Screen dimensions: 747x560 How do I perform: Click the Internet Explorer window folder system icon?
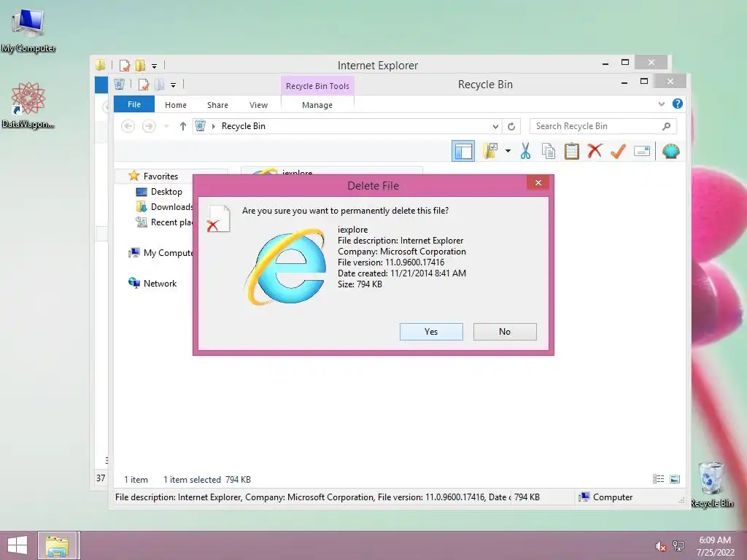tap(100, 65)
